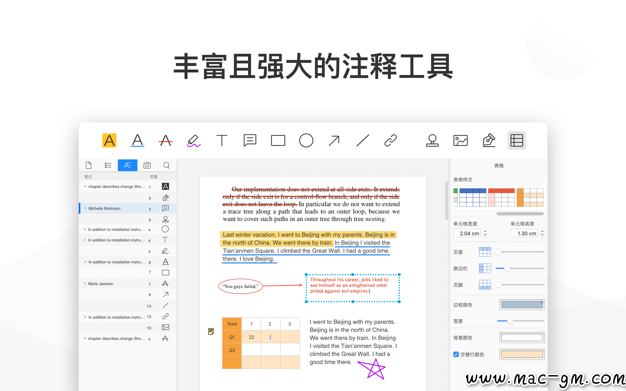Select the Strikethrough annotation tool

pyautogui.click(x=165, y=141)
